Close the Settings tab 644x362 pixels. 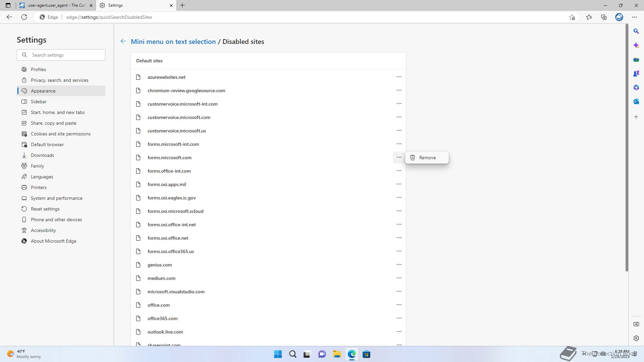pyautogui.click(x=171, y=5)
